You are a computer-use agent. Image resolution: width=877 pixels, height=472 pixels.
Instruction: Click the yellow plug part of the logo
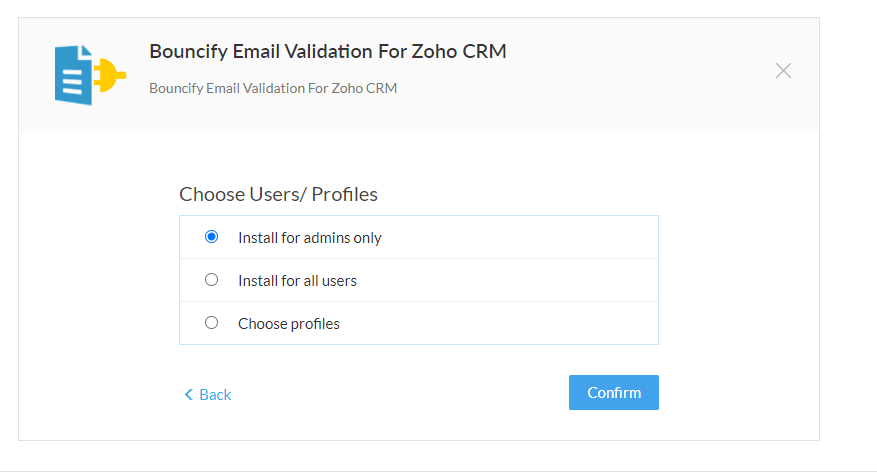click(110, 74)
